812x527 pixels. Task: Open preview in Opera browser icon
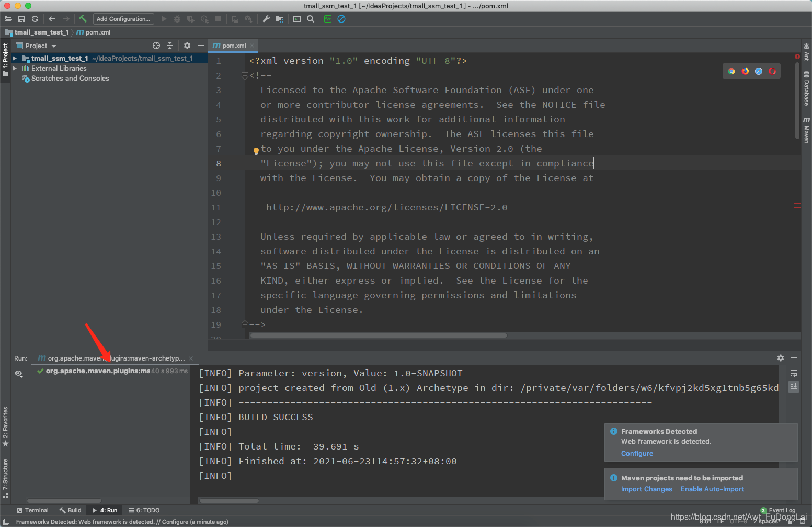(x=772, y=71)
